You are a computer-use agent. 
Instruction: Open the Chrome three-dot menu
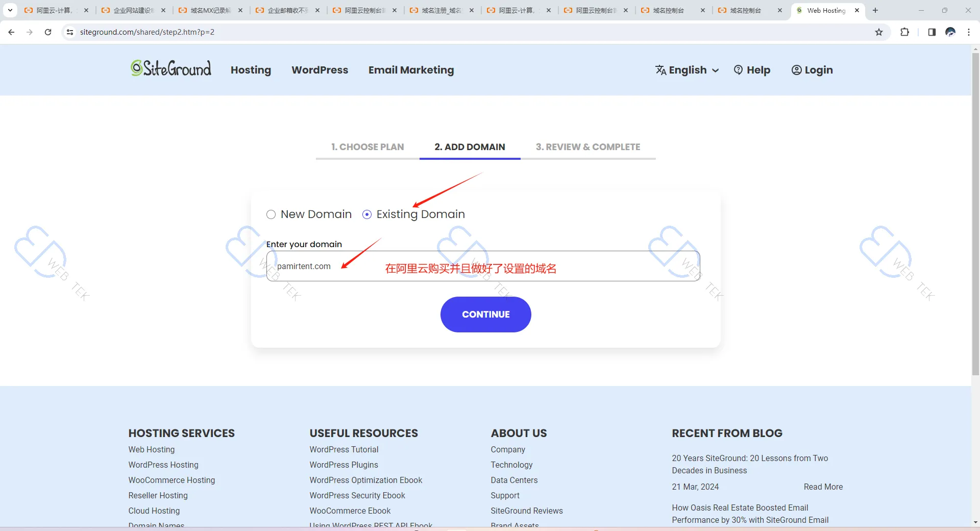click(x=969, y=32)
